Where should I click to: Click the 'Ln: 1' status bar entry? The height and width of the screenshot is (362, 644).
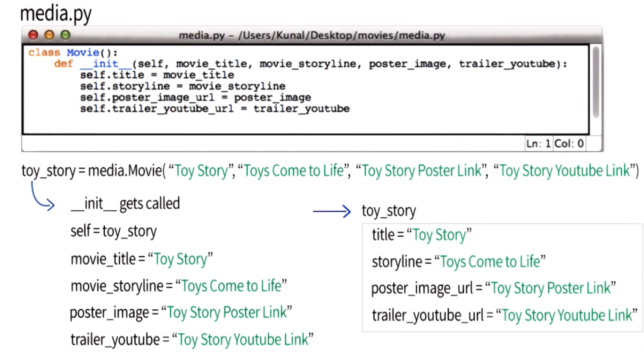[x=538, y=144]
